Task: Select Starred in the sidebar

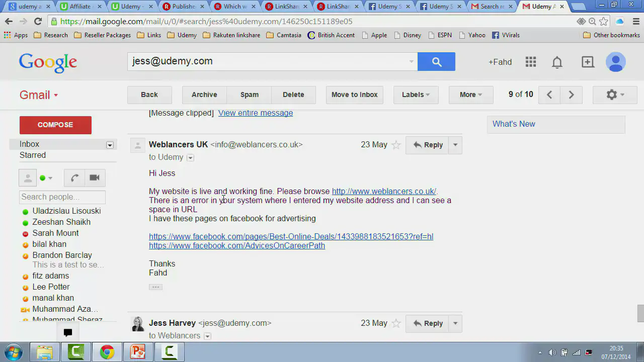Action: pos(33,155)
